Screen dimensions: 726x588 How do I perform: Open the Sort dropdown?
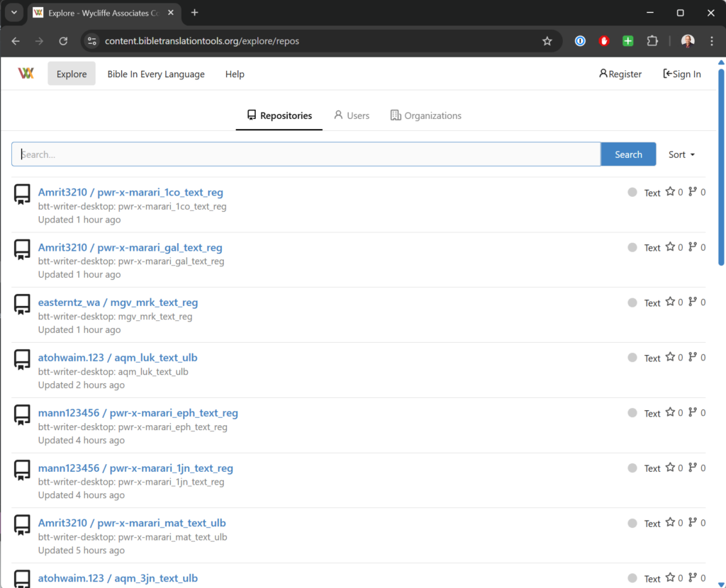(x=681, y=154)
